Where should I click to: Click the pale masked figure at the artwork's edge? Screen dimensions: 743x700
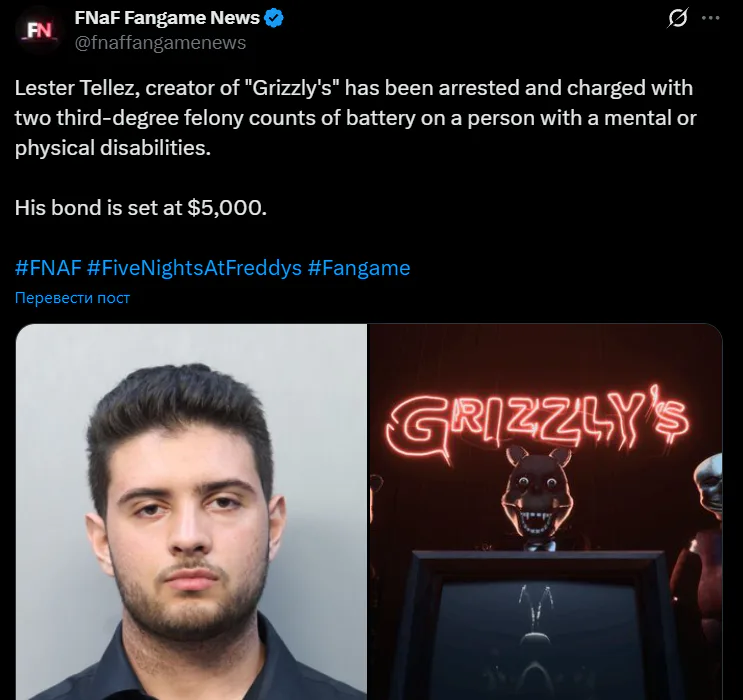708,488
